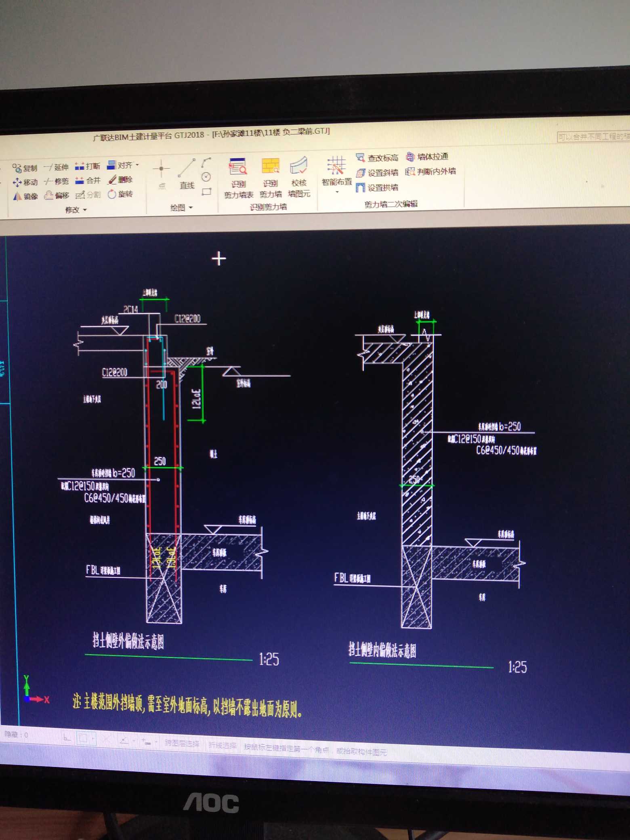Choose the 修剪 (Trim) tool
Screen dimensions: 630x840
click(x=56, y=181)
